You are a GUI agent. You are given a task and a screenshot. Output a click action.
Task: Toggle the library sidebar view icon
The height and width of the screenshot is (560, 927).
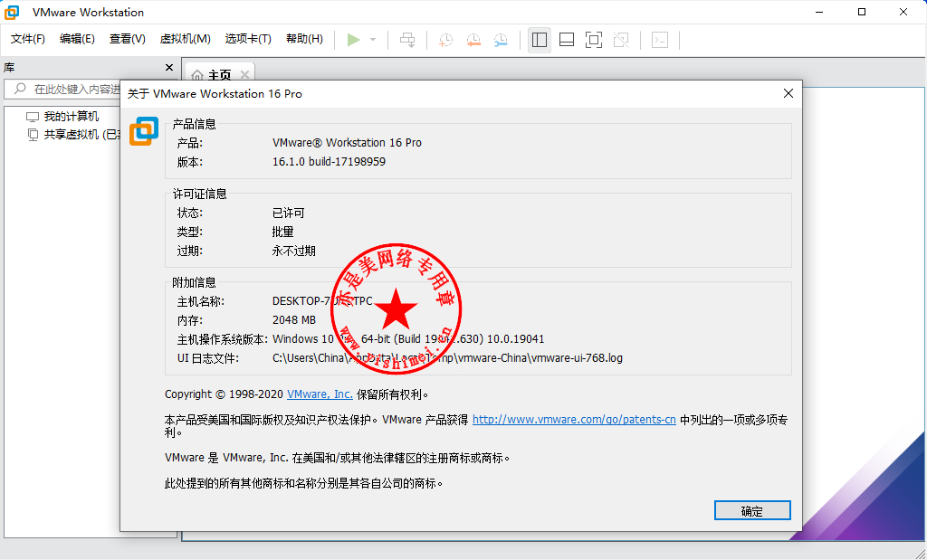(540, 40)
